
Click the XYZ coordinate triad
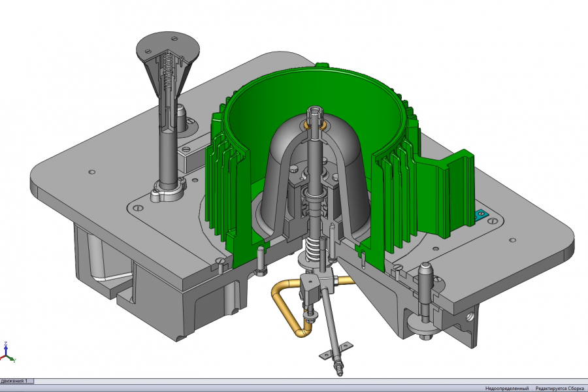pos(7,353)
